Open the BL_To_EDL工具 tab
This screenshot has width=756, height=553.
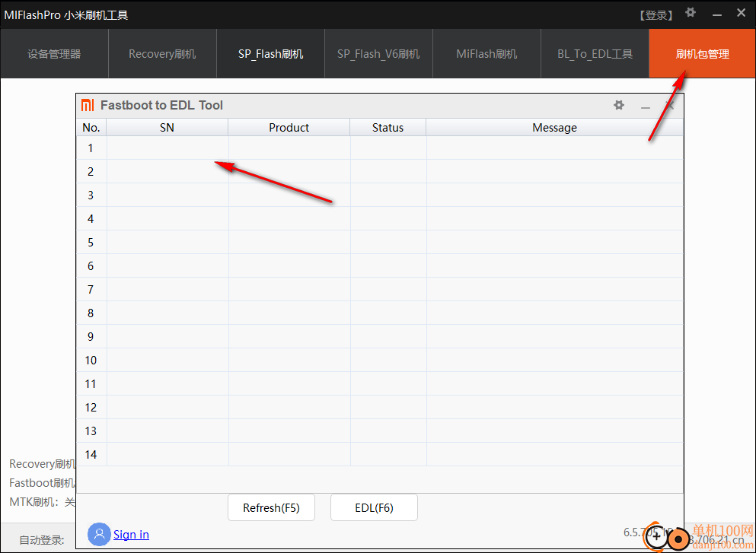point(595,53)
